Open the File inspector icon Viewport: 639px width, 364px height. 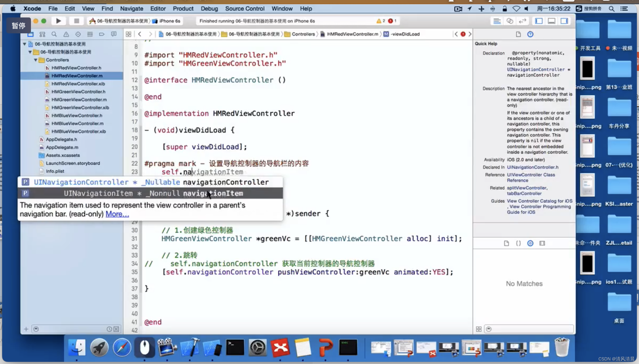tap(518, 34)
